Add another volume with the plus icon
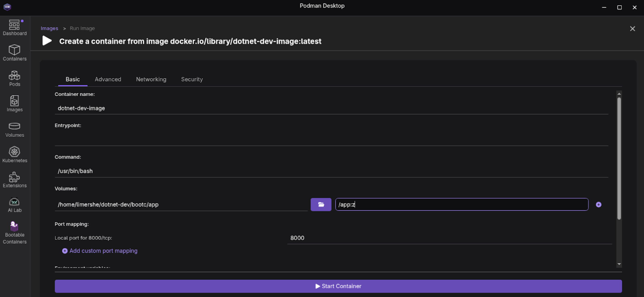Viewport: 644px width, 297px height. pos(598,204)
